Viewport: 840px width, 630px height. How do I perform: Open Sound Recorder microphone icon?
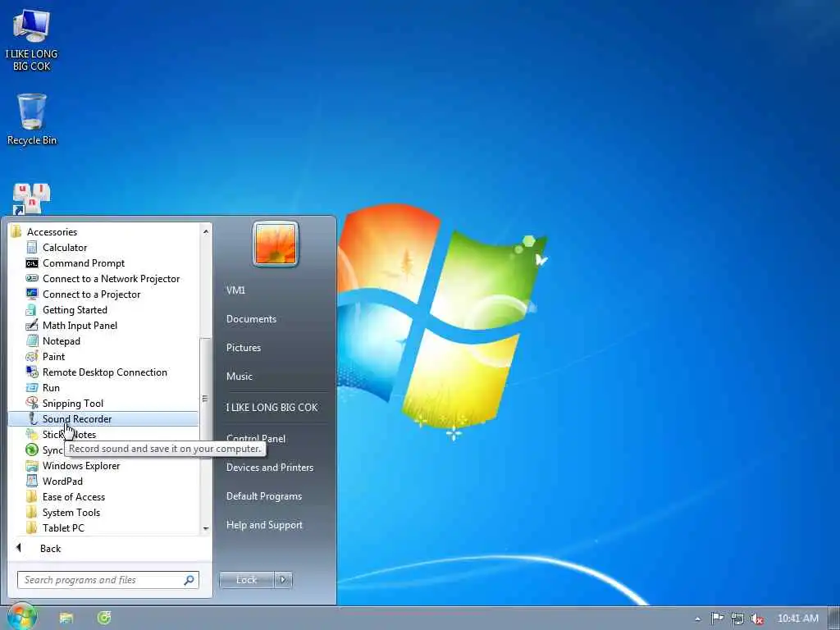[x=32, y=418]
